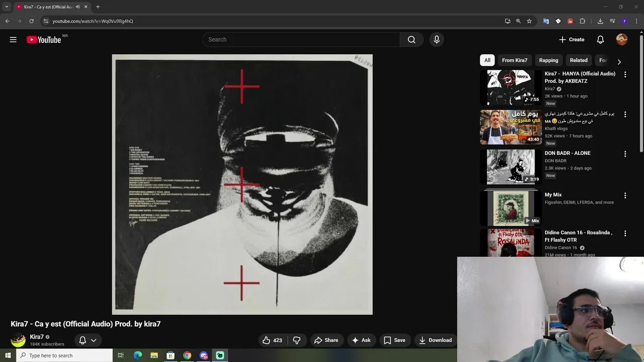
Task: Open the Google Translate extension
Action: point(546,21)
